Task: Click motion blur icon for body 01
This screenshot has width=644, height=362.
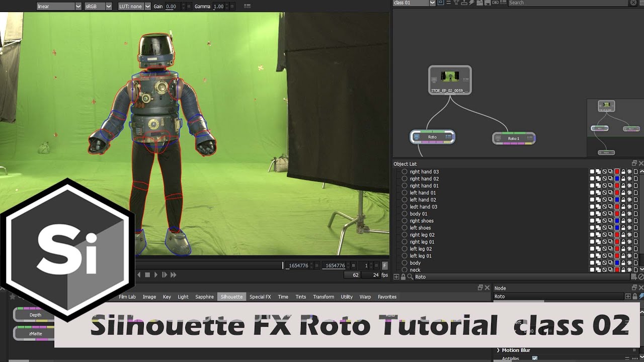Action: (611, 214)
